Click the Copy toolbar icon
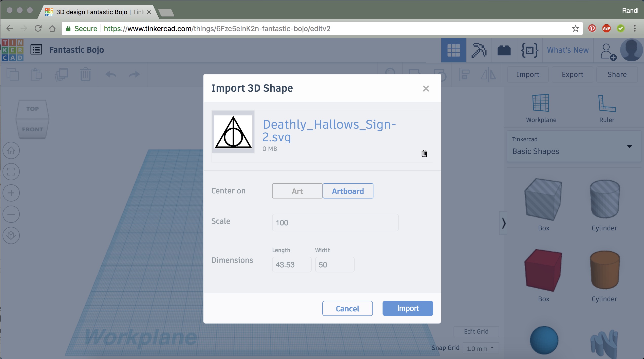The height and width of the screenshot is (359, 644). (13, 74)
